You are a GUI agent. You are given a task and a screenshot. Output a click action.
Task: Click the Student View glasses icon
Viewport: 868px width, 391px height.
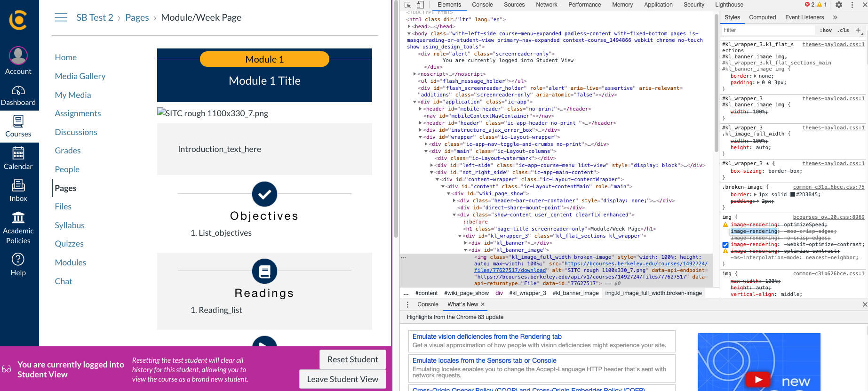7,369
